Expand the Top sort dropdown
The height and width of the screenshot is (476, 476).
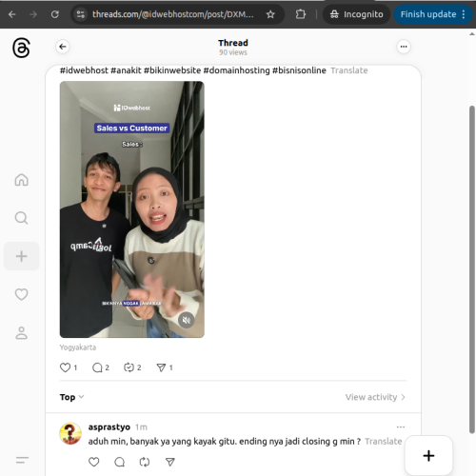[x=71, y=397]
